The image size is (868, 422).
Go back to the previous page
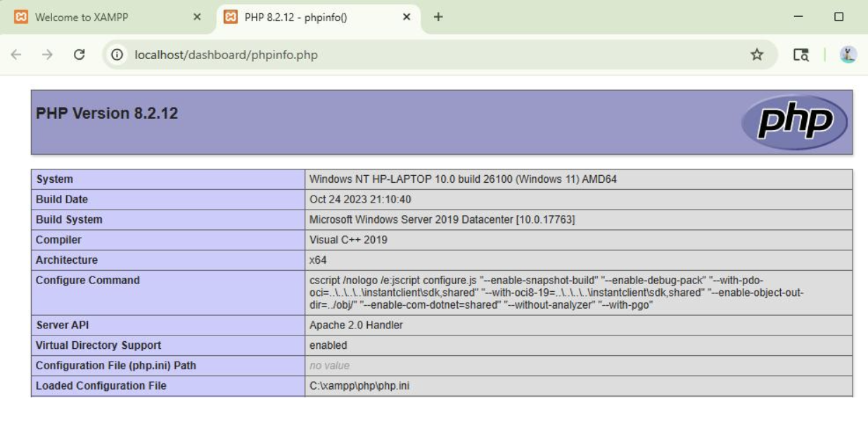point(16,55)
